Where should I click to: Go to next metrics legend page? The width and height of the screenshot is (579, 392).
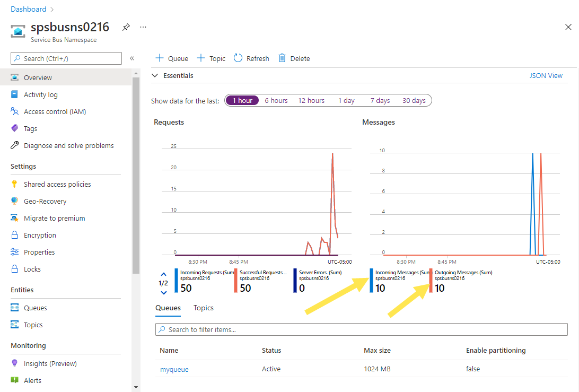[x=163, y=292]
